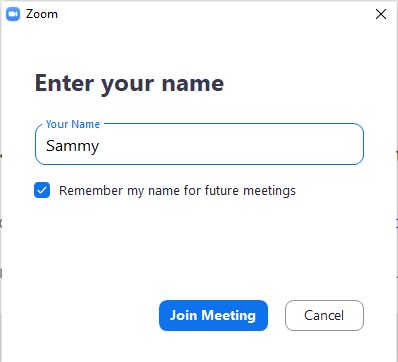
Task: Click the blue checkmark box
Action: (42, 190)
